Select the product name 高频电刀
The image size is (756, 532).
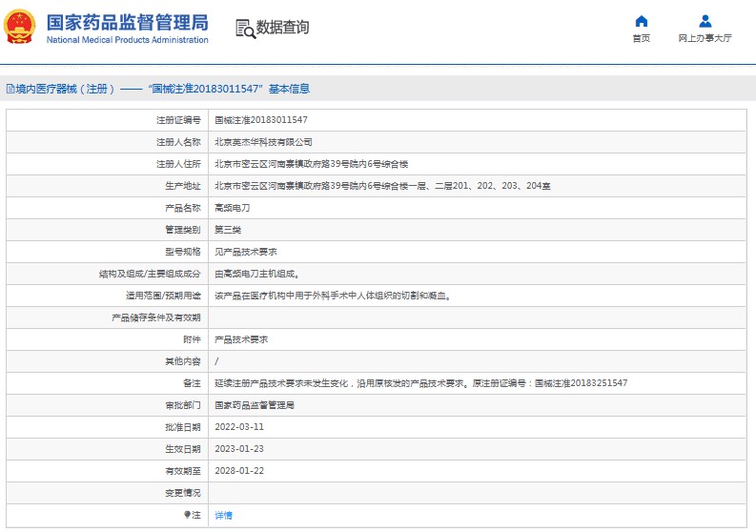231,208
